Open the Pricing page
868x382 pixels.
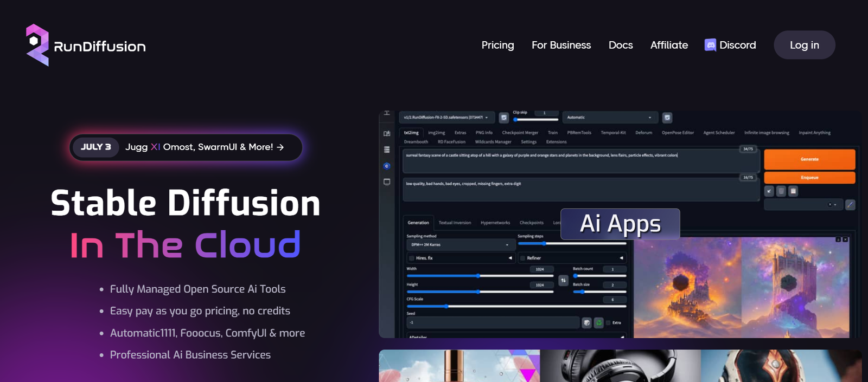[x=497, y=45]
